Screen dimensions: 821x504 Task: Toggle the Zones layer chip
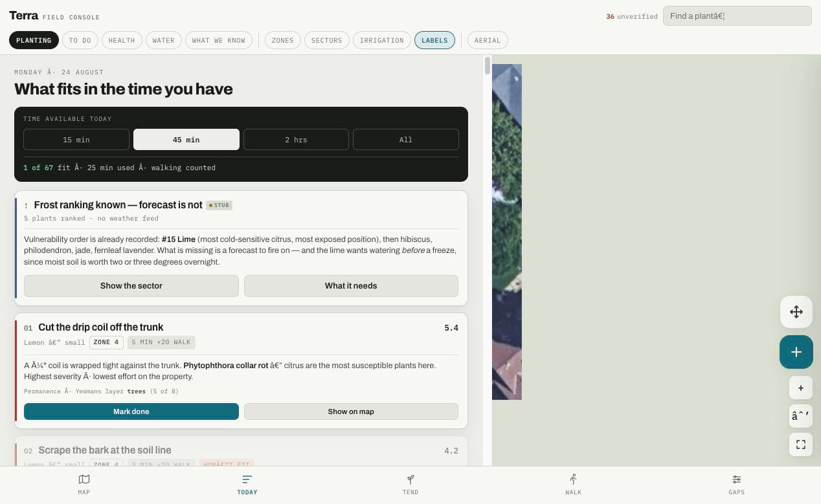click(282, 40)
